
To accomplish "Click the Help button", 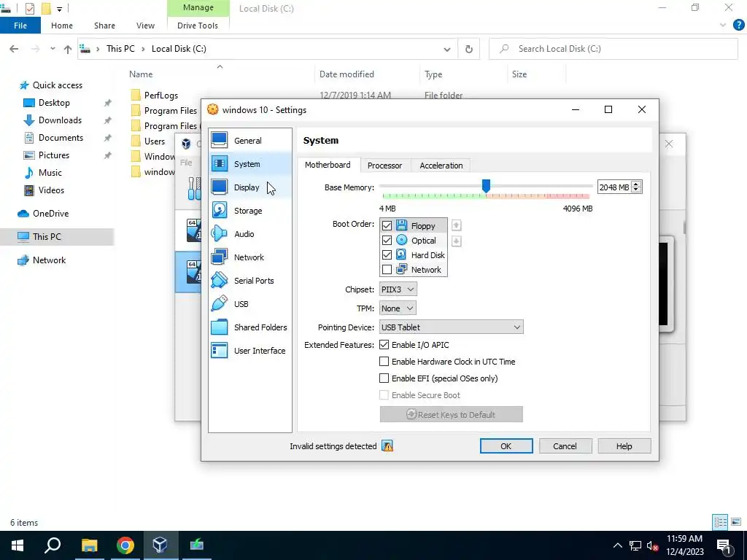I will 624,446.
